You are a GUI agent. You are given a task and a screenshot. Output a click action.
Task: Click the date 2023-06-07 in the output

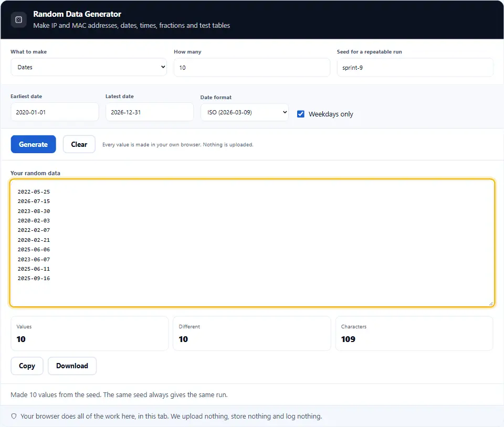tap(34, 259)
